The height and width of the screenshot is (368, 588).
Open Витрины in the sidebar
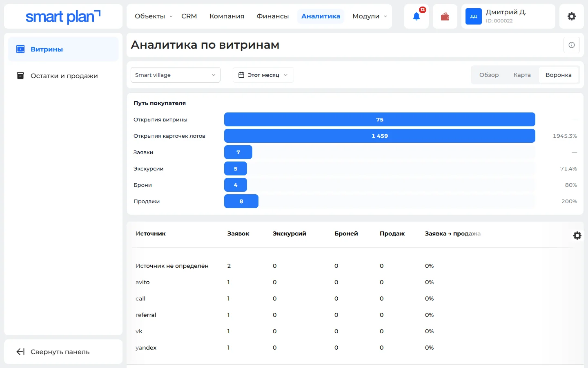tap(63, 49)
